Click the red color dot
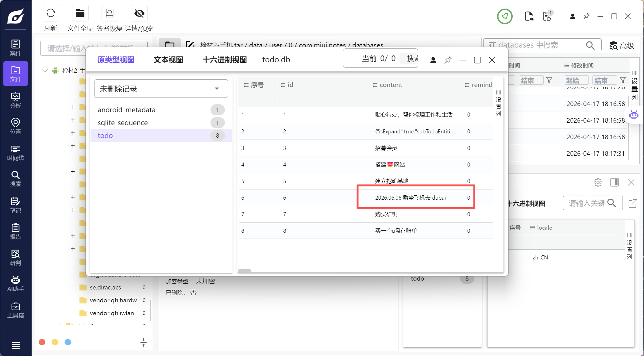 click(42, 342)
